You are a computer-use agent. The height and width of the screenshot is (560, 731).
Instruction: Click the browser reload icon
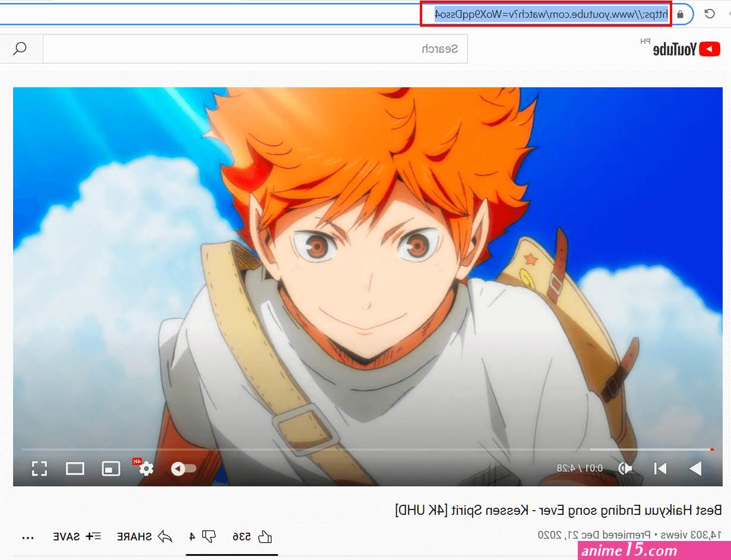pos(709,14)
